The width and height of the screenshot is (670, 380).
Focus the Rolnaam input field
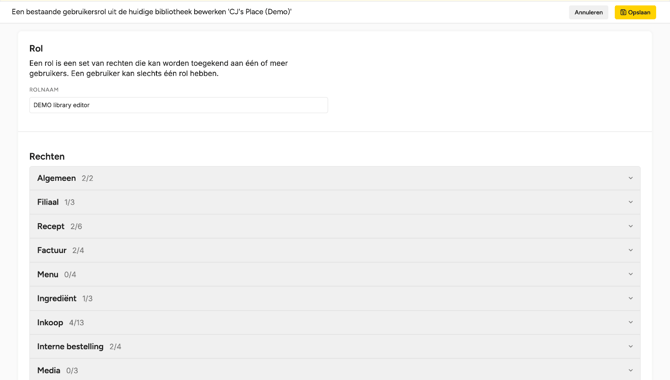[179, 105]
